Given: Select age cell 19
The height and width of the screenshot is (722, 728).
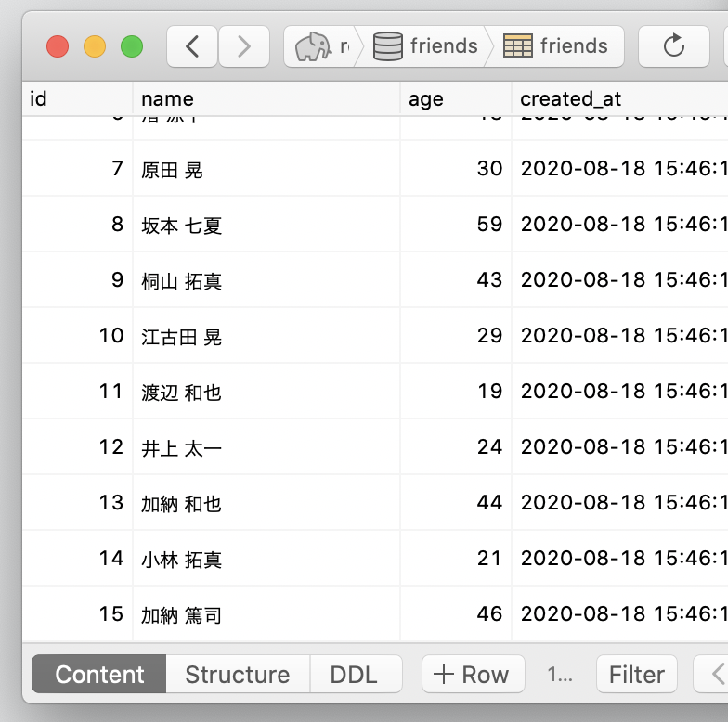Looking at the screenshot, I should 456,392.
